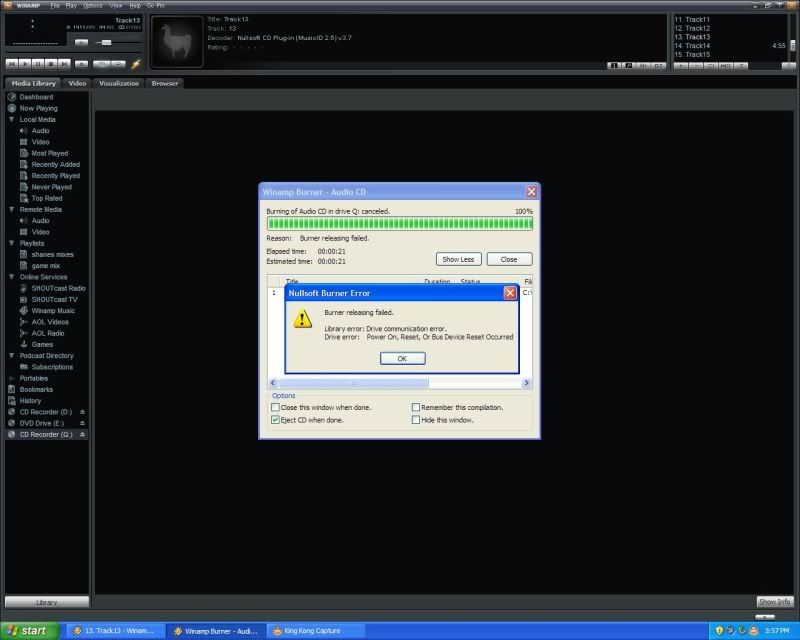Viewport: 800px width, 640px height.
Task: Collapse the Online Services section
Action: [x=12, y=277]
